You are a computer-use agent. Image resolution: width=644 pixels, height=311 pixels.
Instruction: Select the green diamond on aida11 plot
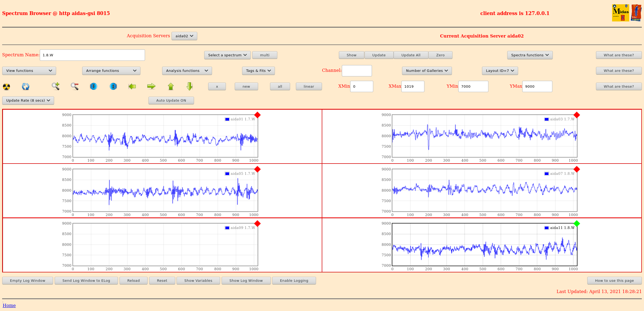point(577,223)
